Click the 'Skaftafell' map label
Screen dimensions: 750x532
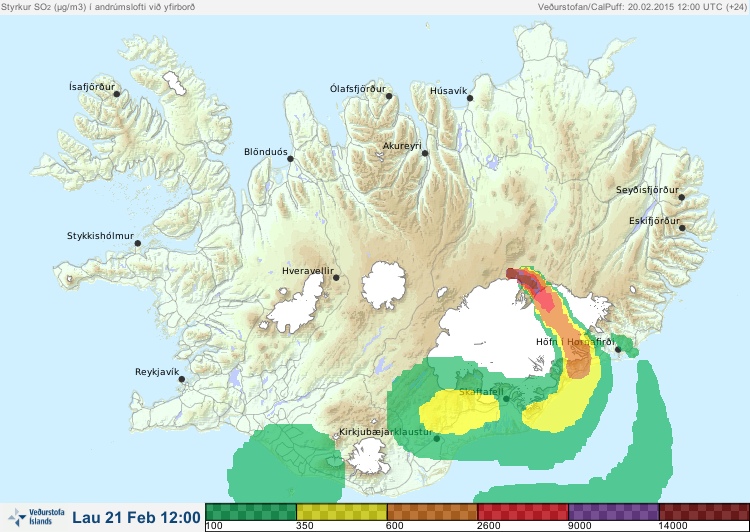coord(481,392)
